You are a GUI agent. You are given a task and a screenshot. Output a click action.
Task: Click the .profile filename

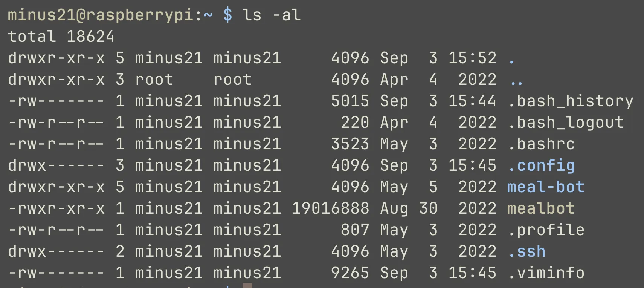pyautogui.click(x=546, y=230)
